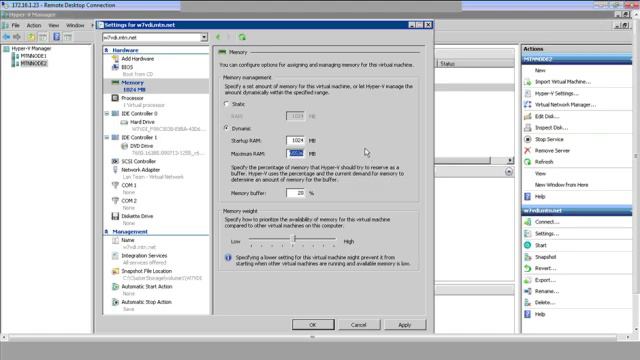Click the Startup RAM input field
This screenshot has height=360, width=640.
click(x=296, y=140)
